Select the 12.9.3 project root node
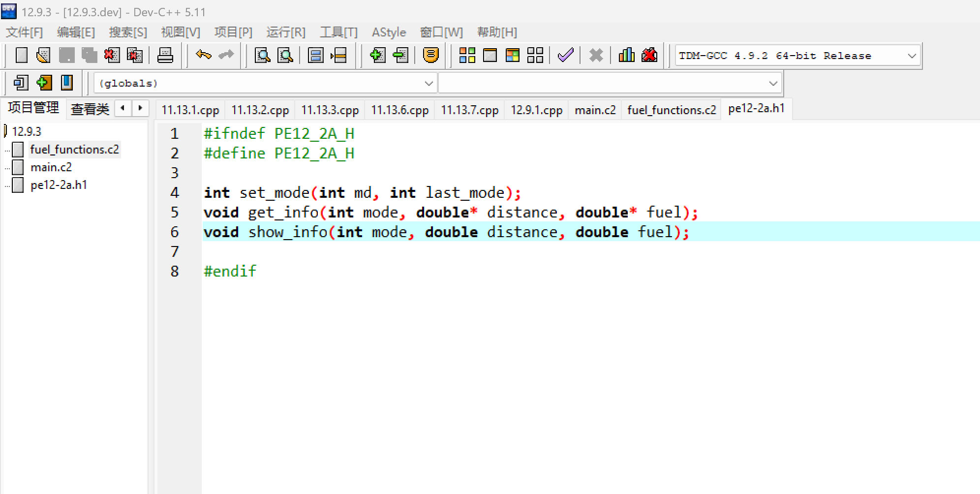980x494 pixels. coord(27,131)
